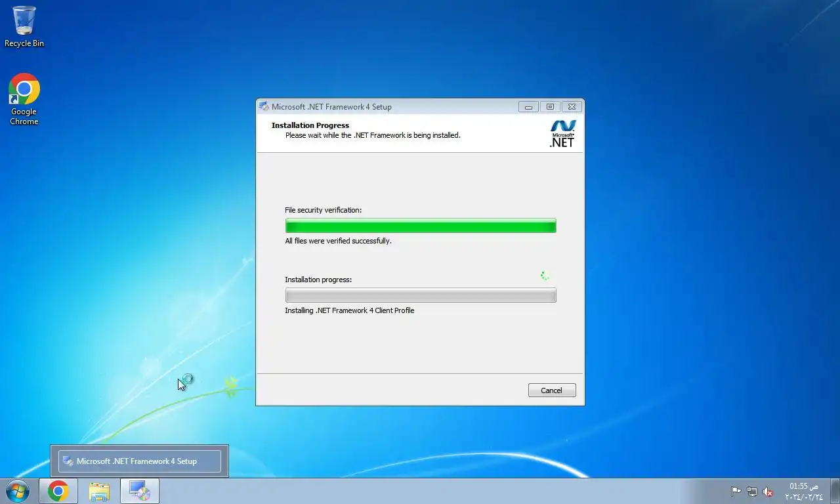
Task: Click the spinning progress indicator
Action: [544, 276]
